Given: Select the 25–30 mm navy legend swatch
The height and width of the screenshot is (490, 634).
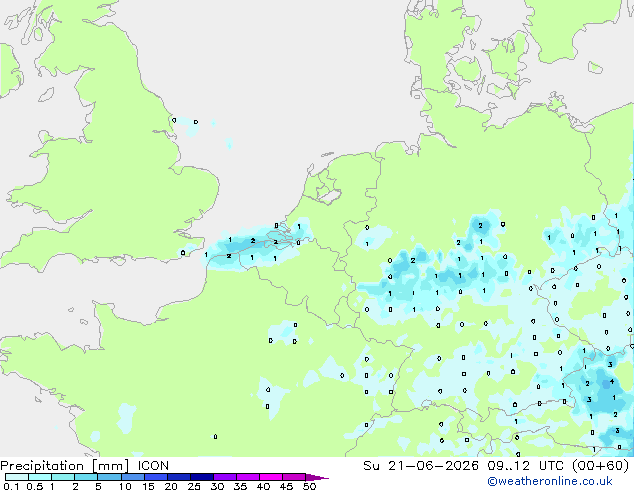Looking at the screenshot, I should point(201,477).
